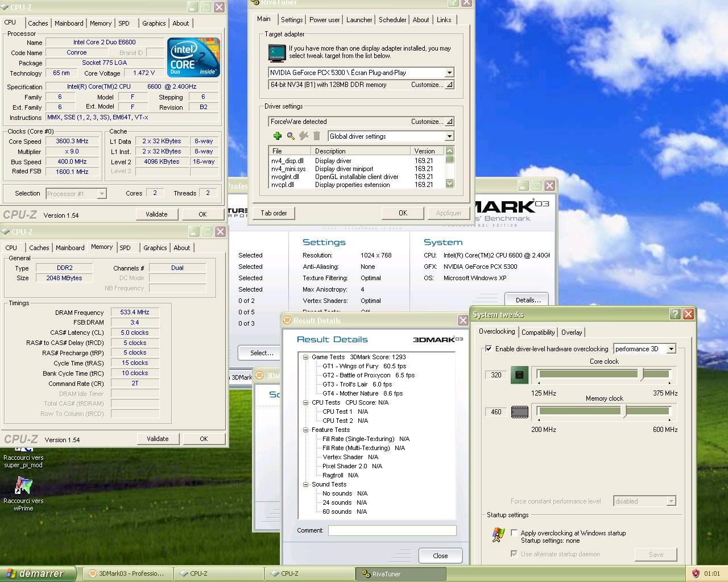Click Tab order button in RivaTuner
This screenshot has height=582, width=728.
point(274,213)
